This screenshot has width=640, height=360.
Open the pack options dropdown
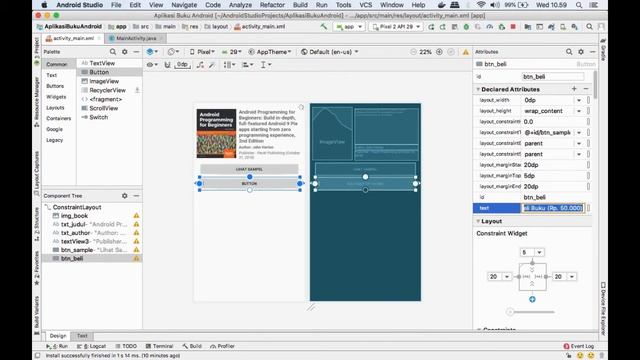229,65
